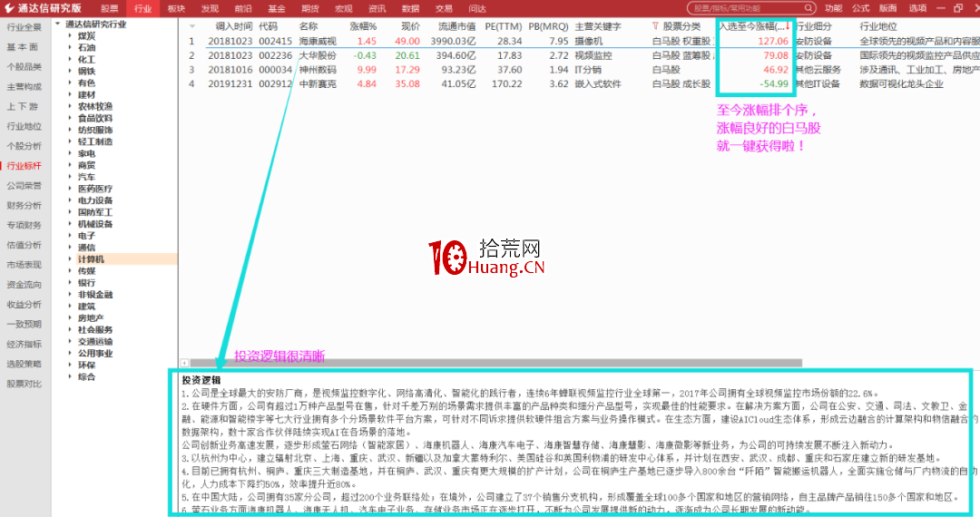Screen dimensions: 980x517
Task: Open the 基金 menu
Action: (x=277, y=8)
